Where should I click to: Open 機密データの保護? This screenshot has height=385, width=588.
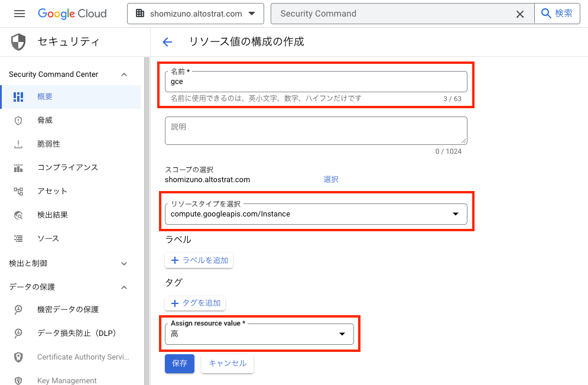[70, 309]
